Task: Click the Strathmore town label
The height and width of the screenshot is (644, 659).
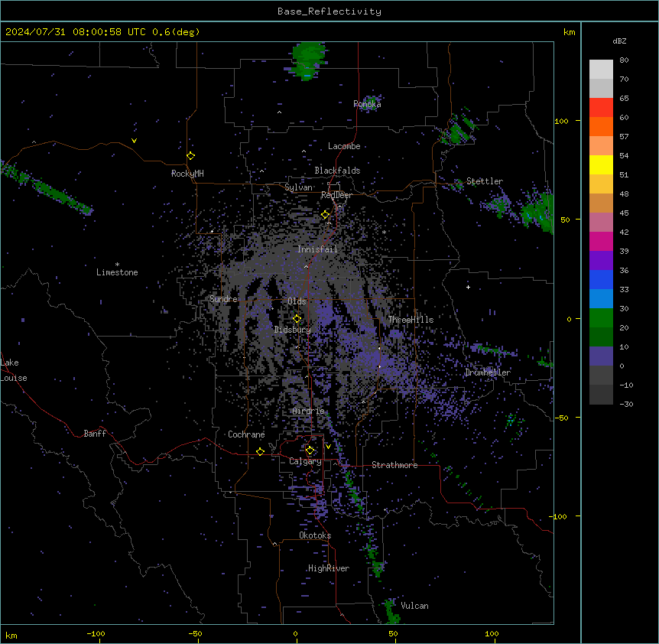Action: [x=394, y=465]
